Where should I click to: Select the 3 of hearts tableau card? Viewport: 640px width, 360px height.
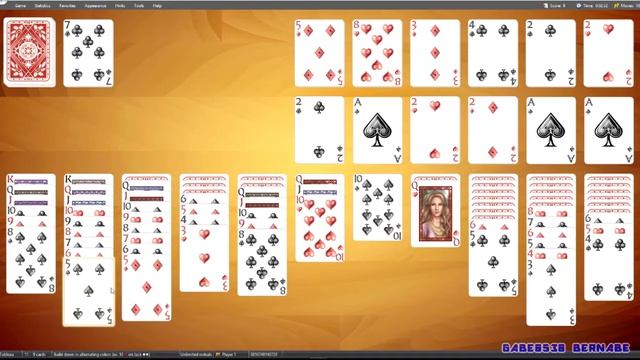(204, 258)
